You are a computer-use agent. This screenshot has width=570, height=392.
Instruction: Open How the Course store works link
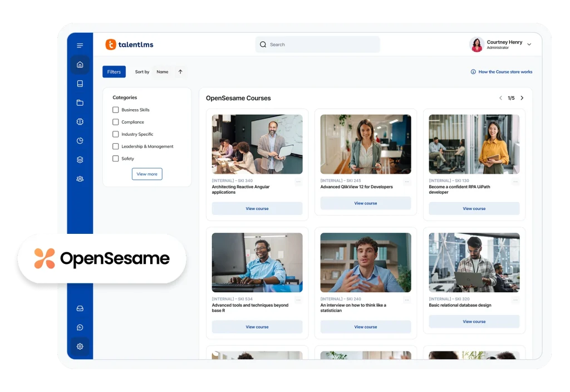(x=502, y=72)
